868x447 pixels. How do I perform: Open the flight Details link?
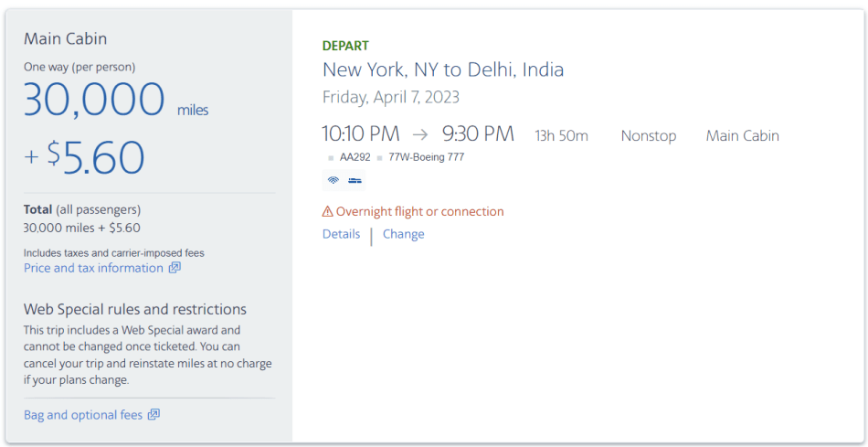(341, 234)
